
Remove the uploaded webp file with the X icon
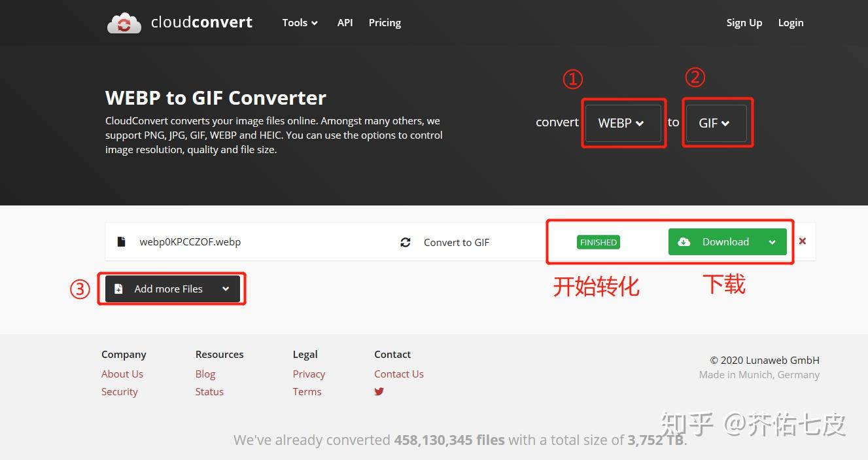coord(803,241)
